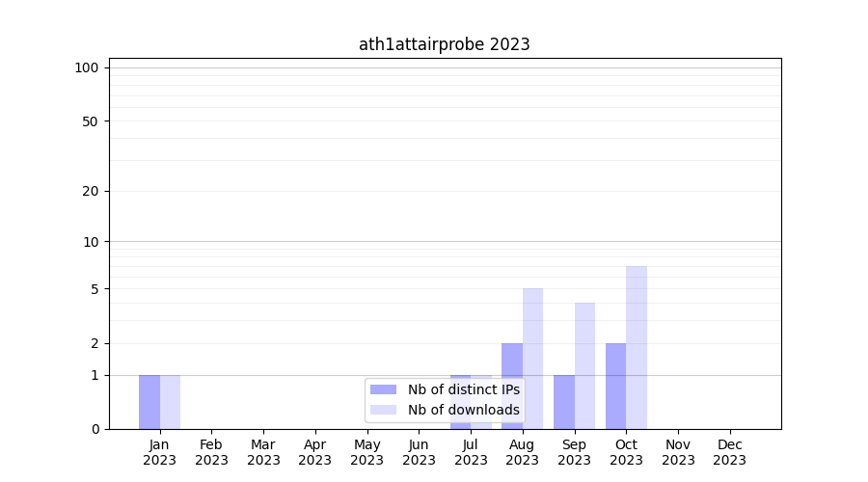Click the Feb 2023 x-axis label
Image resolution: width=868 pixels, height=482 pixels.
point(211,452)
